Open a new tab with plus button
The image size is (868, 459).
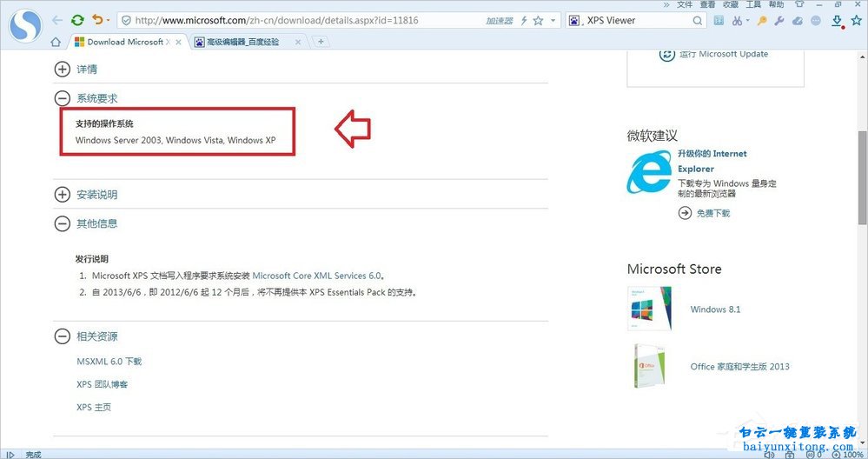(320, 41)
